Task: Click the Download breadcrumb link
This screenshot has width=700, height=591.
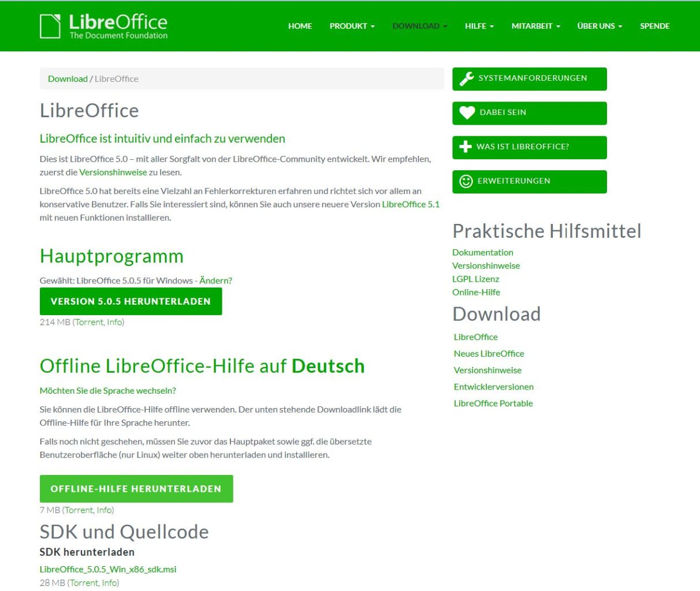Action: (x=68, y=79)
